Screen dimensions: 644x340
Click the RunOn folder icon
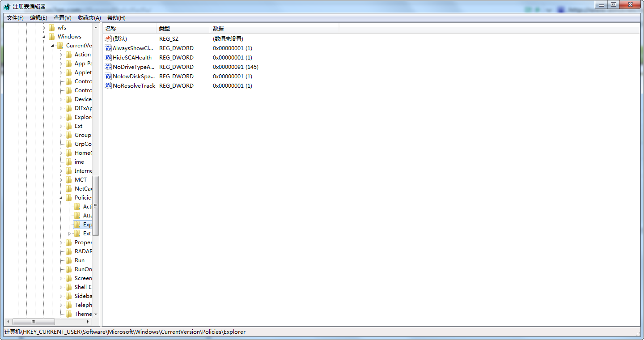[68, 269]
